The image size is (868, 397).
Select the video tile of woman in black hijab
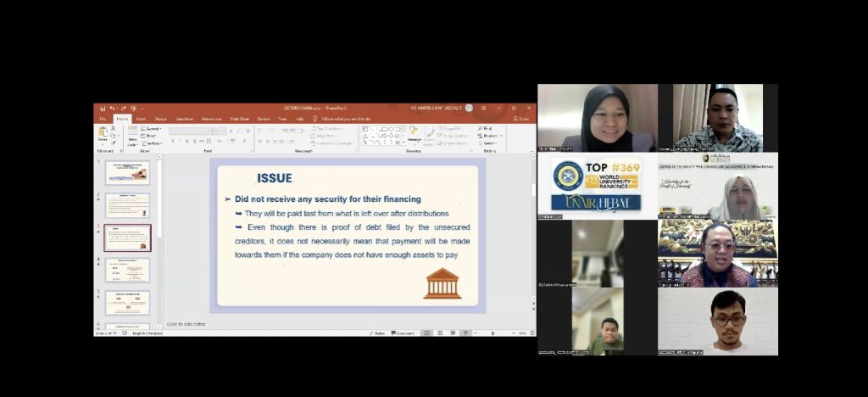[x=598, y=118]
